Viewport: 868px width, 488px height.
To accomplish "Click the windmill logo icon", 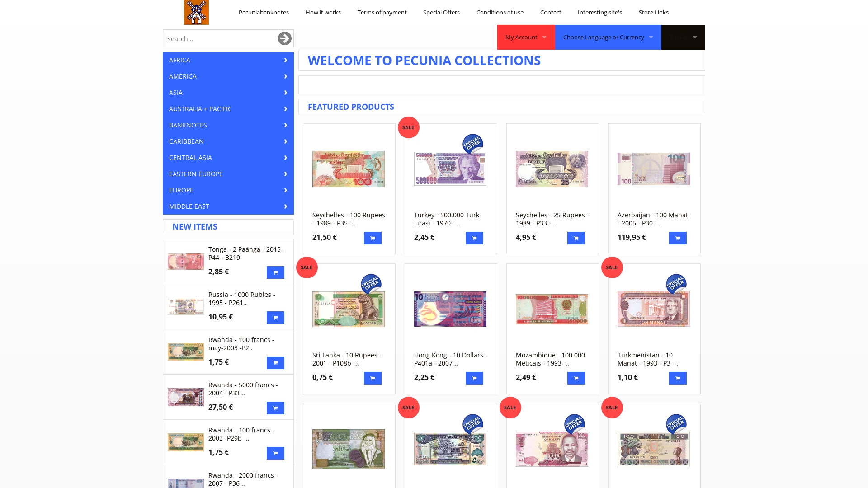I will coord(196,12).
